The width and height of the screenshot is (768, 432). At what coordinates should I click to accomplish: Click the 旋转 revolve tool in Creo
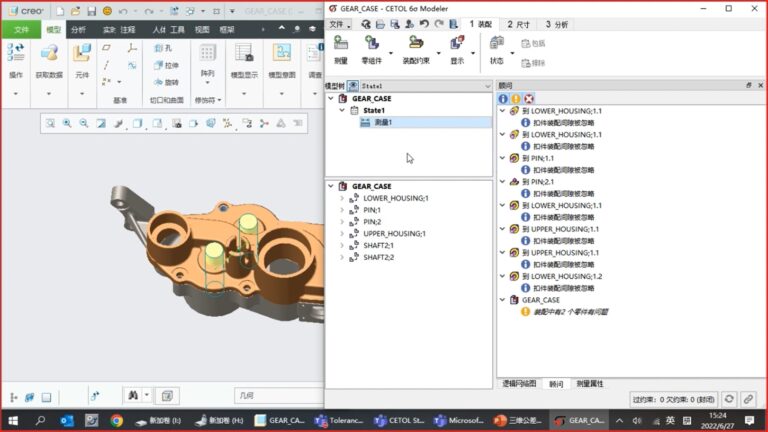(166, 82)
